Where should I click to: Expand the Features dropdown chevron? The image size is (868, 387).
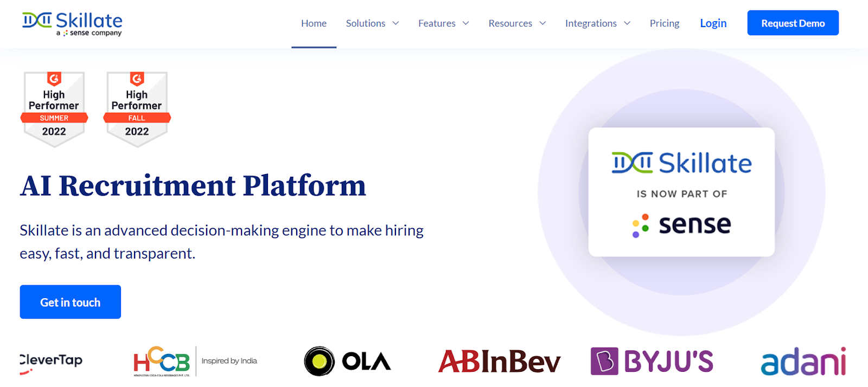point(465,23)
